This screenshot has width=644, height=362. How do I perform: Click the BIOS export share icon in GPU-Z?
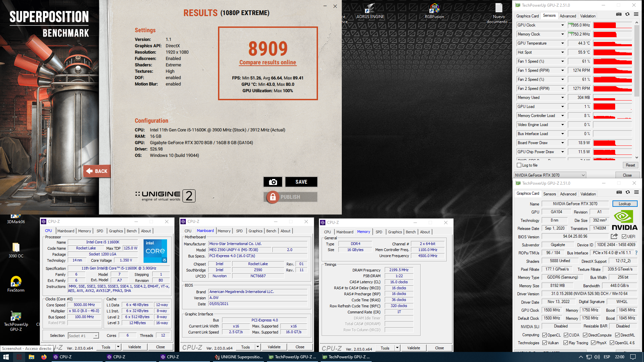(x=614, y=236)
